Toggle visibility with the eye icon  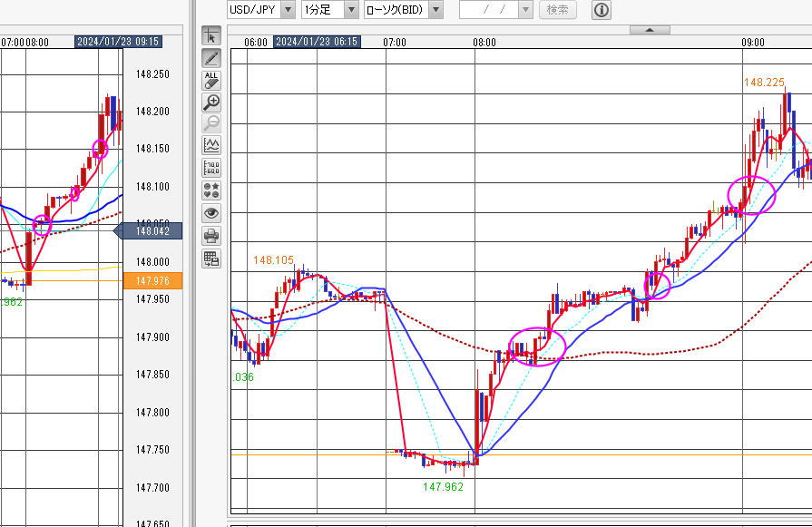(211, 213)
